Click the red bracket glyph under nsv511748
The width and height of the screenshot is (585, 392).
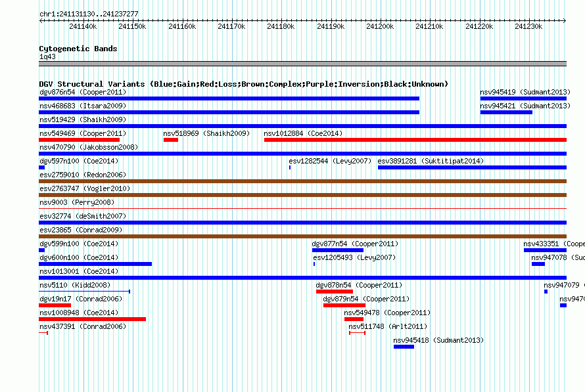(x=357, y=333)
